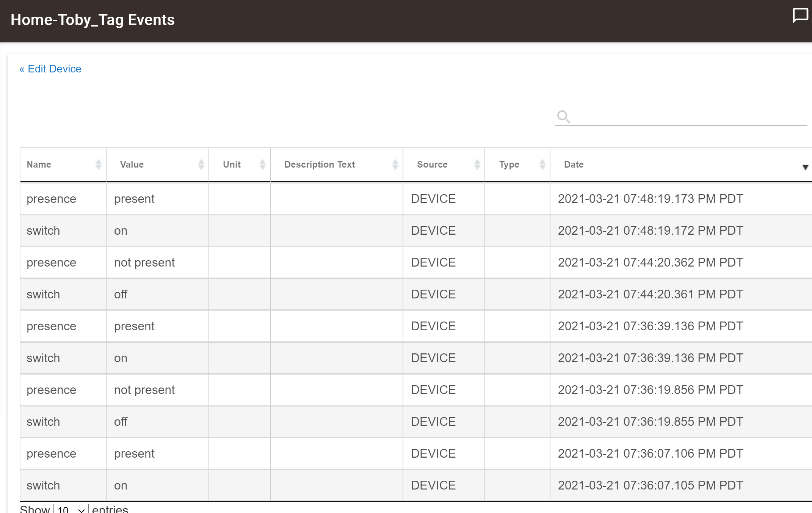
Task: Click sort arrows on Value column
Action: (201, 165)
